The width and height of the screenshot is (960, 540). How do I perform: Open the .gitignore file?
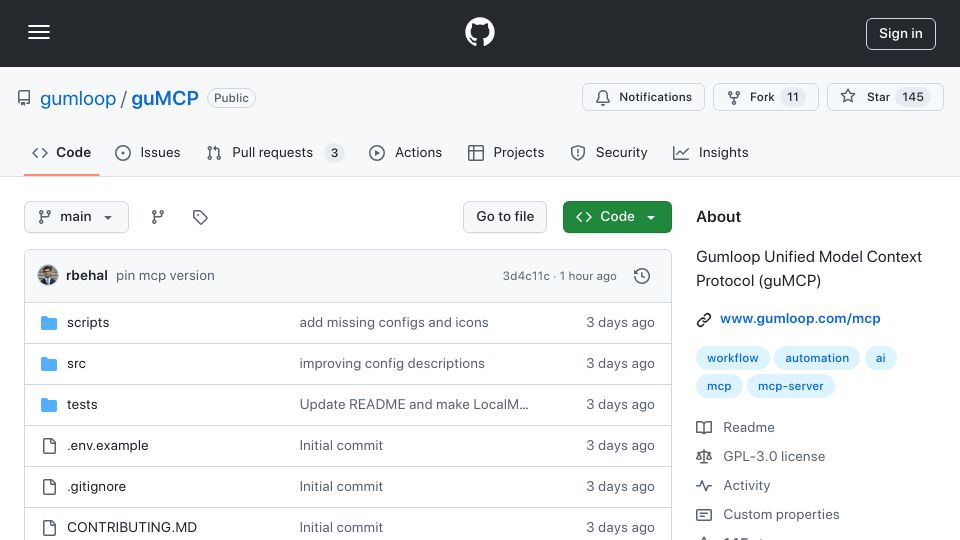tap(97, 487)
